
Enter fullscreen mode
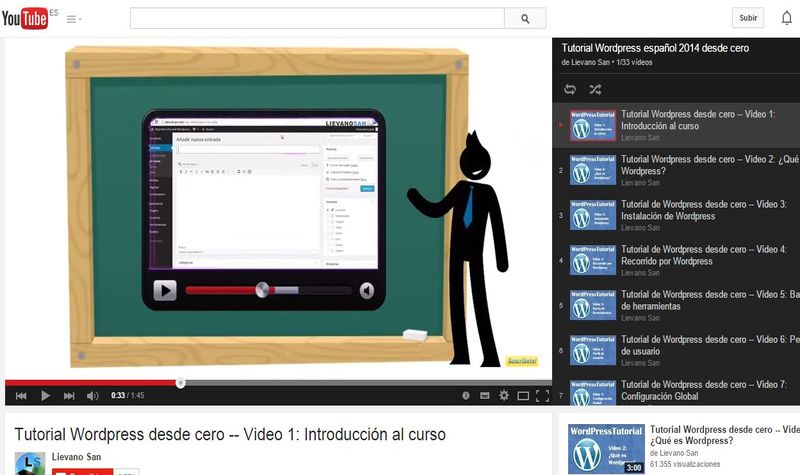(542, 396)
